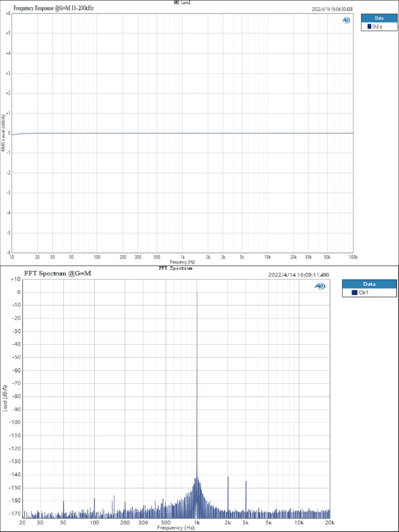Click Frequency (Hz) axis title under FFT graph
The image size is (399, 532).
pos(176,528)
